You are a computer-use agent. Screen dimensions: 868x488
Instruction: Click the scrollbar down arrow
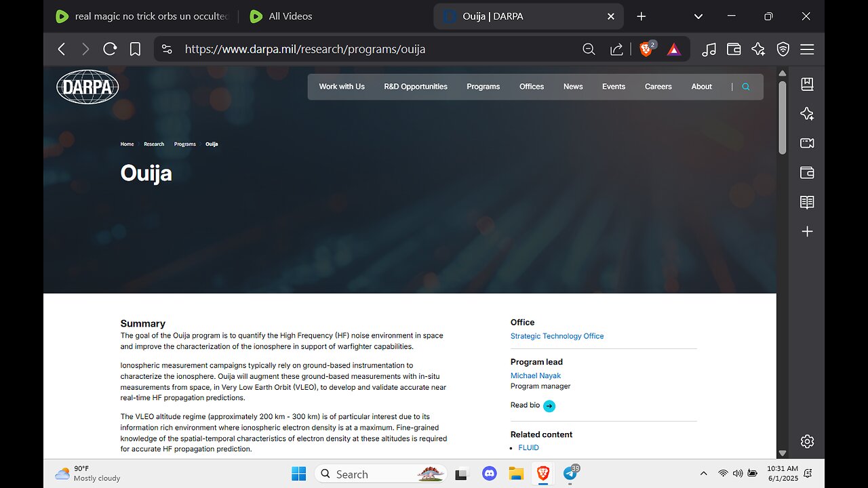(782, 453)
